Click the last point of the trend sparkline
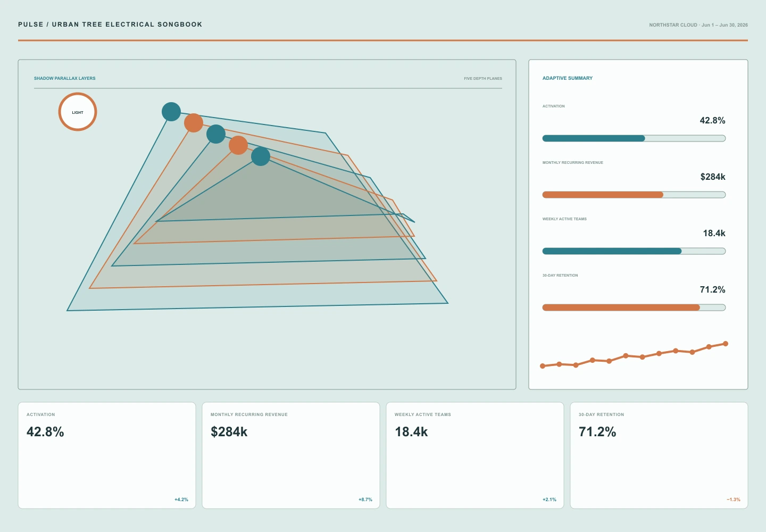The image size is (766, 532). click(726, 344)
